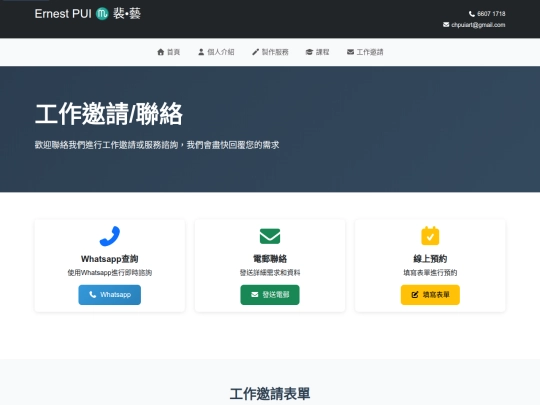Viewport: 540px width, 405px height.
Task: Click the graduation cap icon in navigation
Action: pyautogui.click(x=309, y=52)
